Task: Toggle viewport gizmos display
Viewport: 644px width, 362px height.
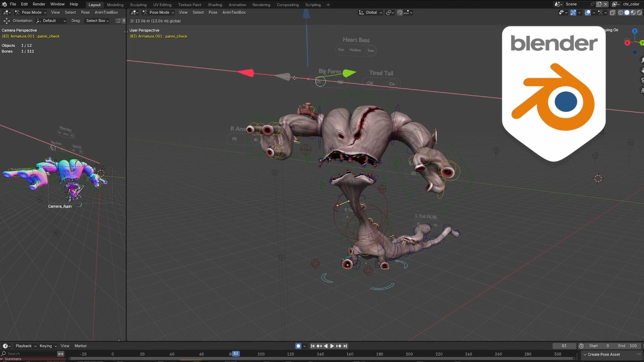Action: pos(573,12)
